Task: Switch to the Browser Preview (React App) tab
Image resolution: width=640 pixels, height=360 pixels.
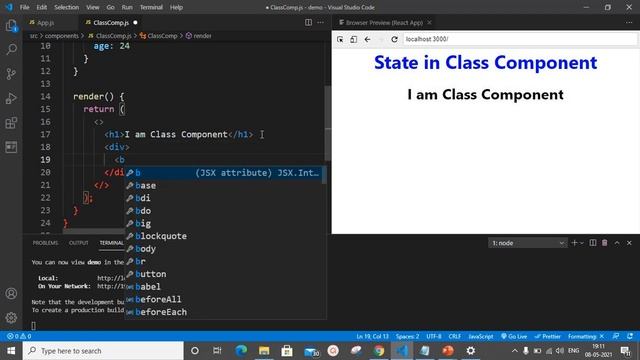Action: click(x=384, y=22)
